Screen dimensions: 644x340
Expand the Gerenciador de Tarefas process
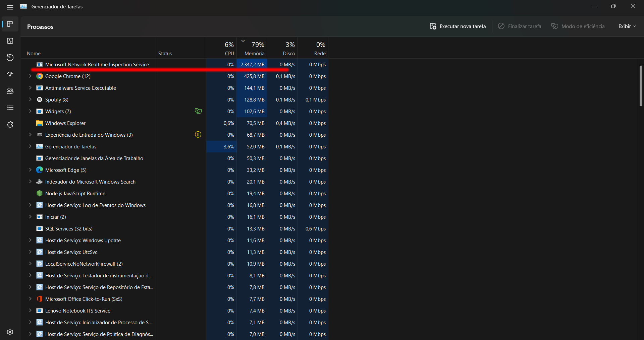30,147
